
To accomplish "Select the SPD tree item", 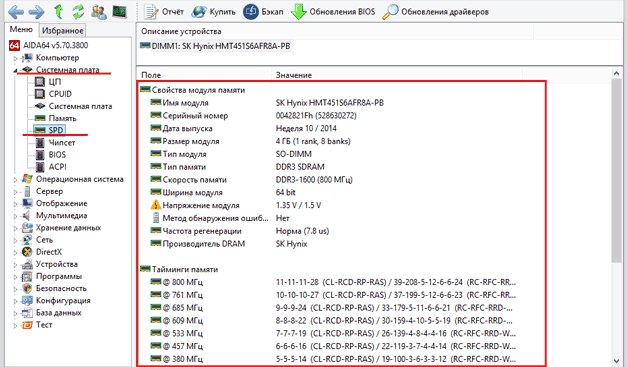I will coord(49,130).
